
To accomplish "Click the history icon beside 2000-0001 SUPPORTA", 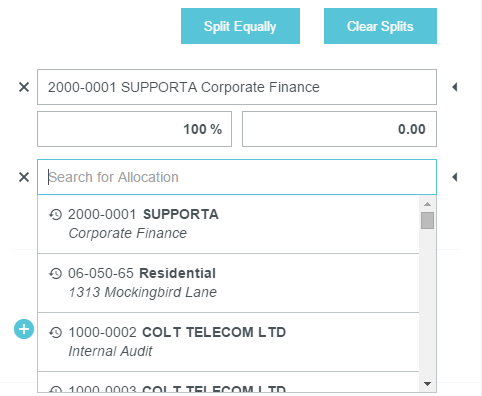I will (55, 214).
